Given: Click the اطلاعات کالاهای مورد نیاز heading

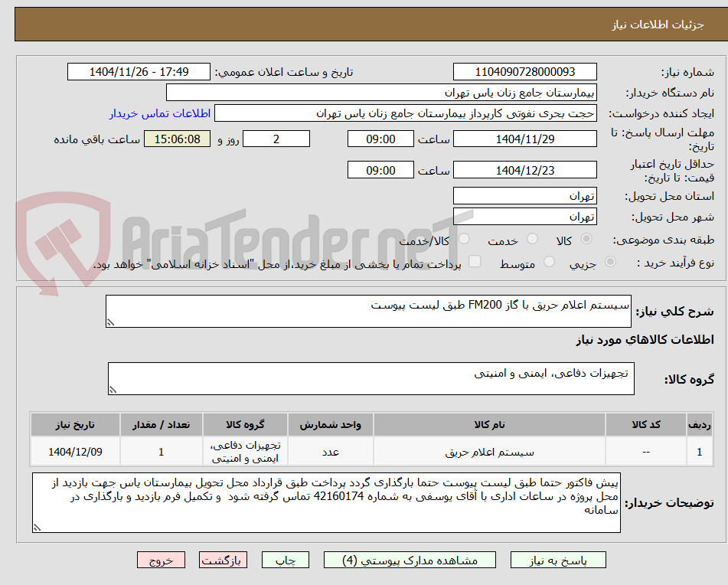Looking at the screenshot, I should click(x=645, y=340).
